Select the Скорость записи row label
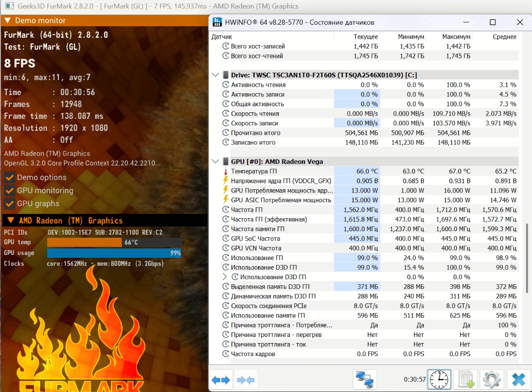This screenshot has width=532, height=392. tap(254, 124)
